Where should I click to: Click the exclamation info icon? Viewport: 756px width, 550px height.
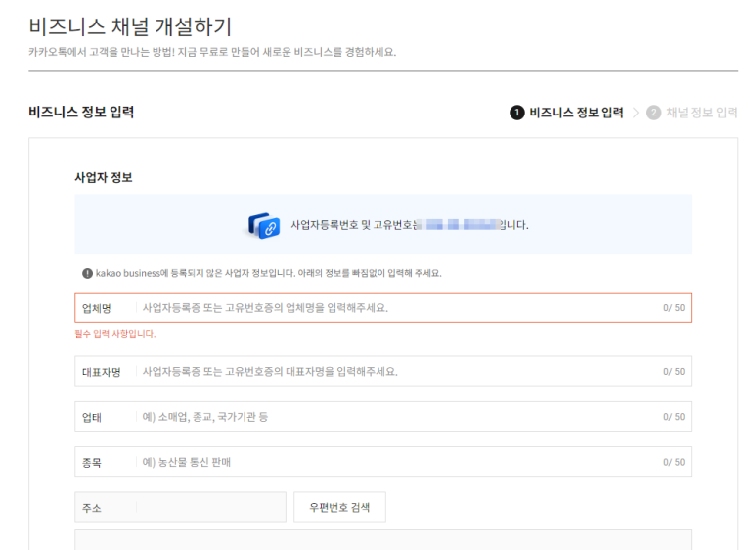pos(87,274)
